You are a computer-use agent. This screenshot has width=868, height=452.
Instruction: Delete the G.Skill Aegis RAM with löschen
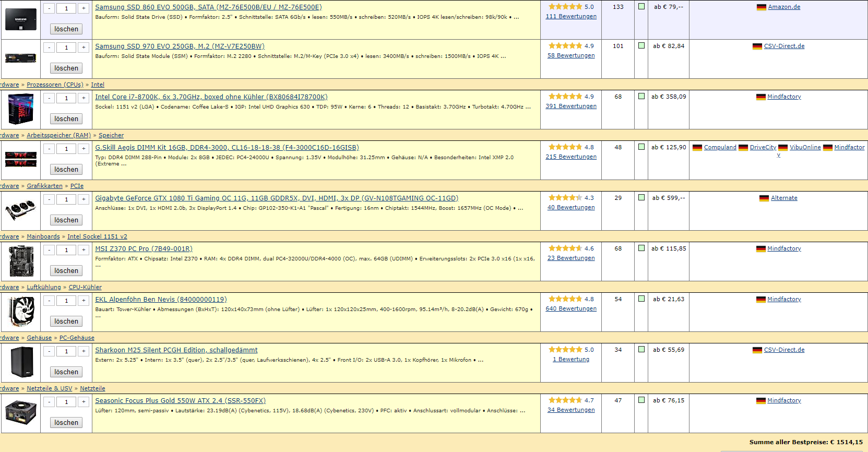tap(66, 170)
